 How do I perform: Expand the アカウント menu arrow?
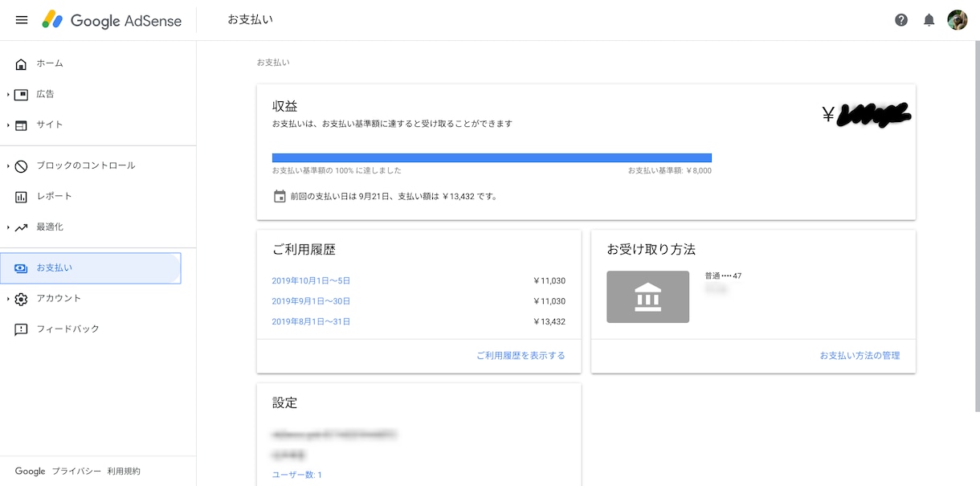point(8,299)
